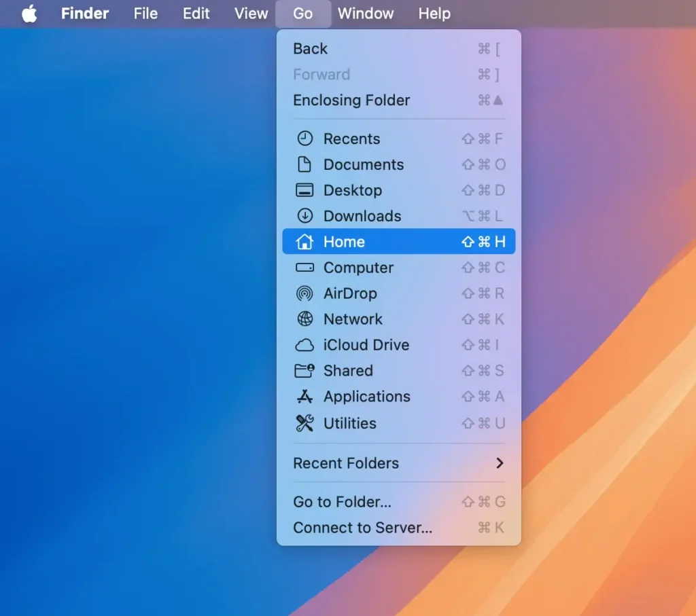This screenshot has width=696, height=616.
Task: Click the Recents clock icon
Action: pos(304,139)
